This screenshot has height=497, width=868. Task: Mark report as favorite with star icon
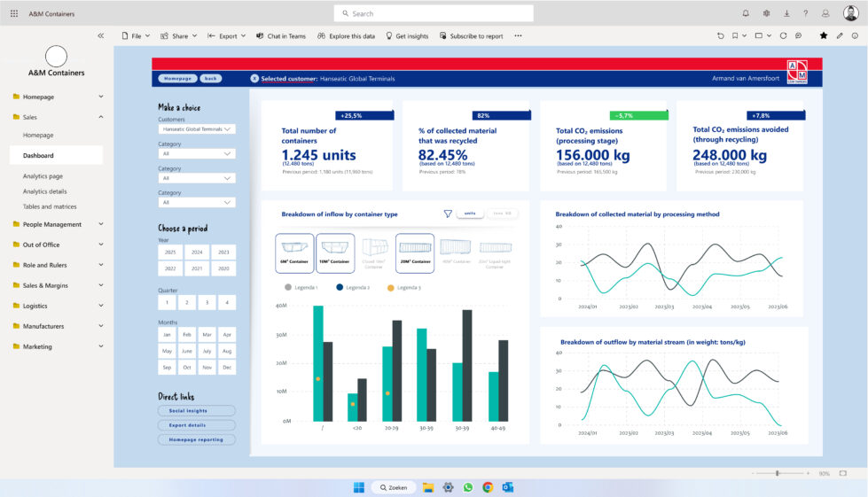coord(824,36)
